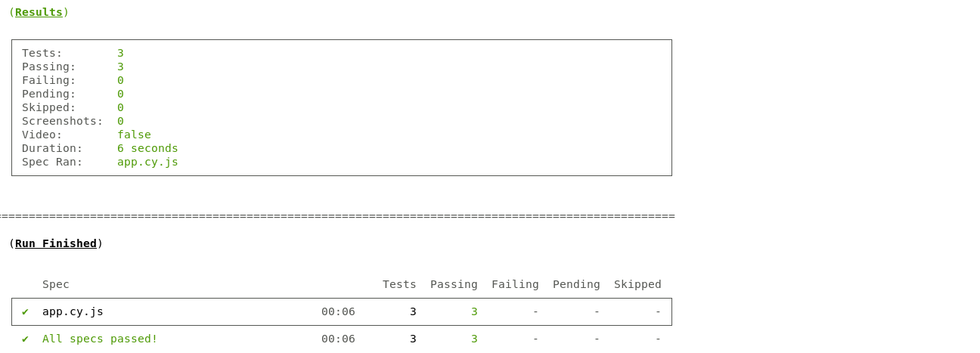Select app.cy.js in the spec table row
The width and height of the screenshot is (980, 353).
pos(73,311)
